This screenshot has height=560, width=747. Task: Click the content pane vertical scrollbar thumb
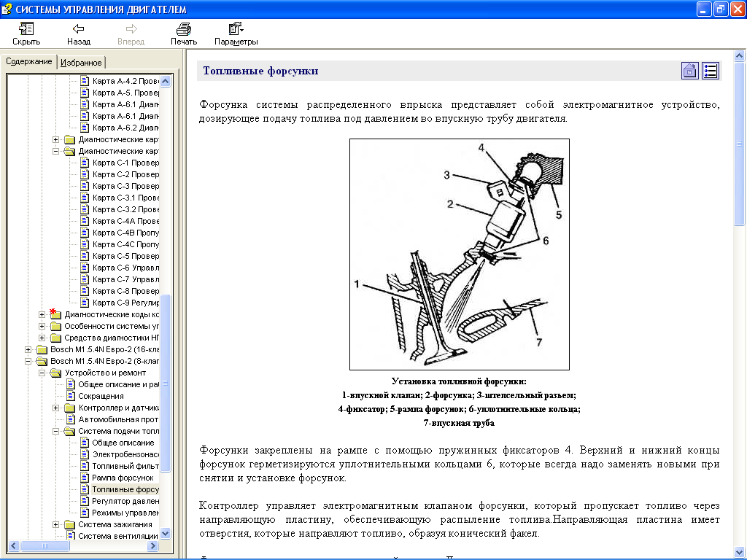(740, 144)
